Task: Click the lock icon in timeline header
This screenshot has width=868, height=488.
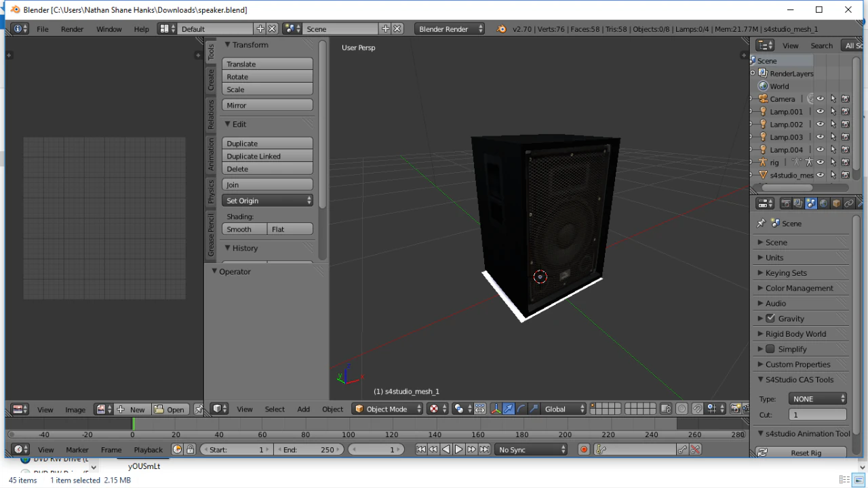Action: click(x=191, y=449)
